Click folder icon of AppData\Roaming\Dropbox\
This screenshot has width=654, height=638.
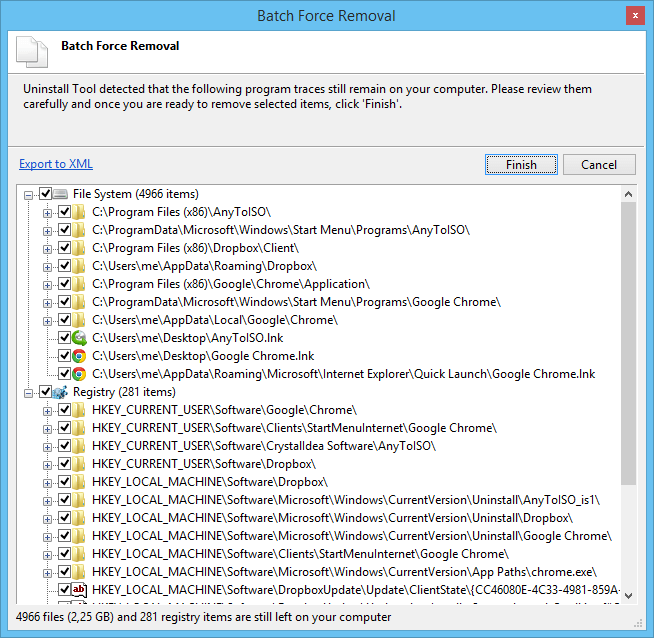(79, 266)
